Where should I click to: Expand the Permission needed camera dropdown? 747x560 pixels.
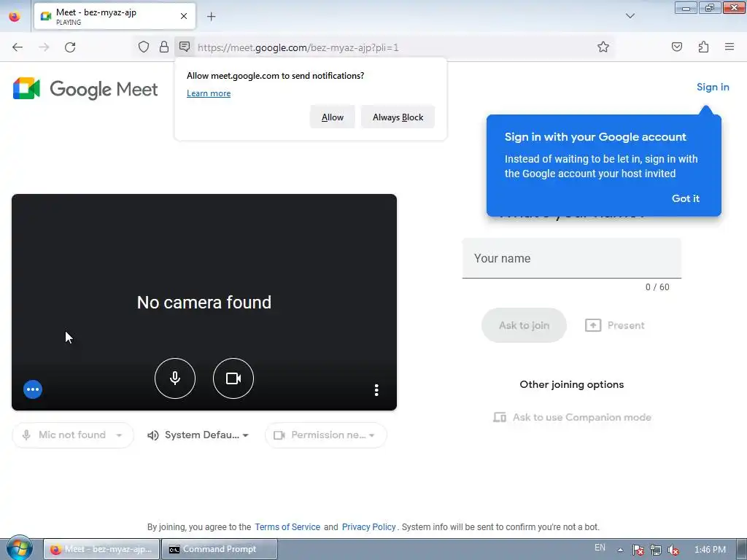326,435
